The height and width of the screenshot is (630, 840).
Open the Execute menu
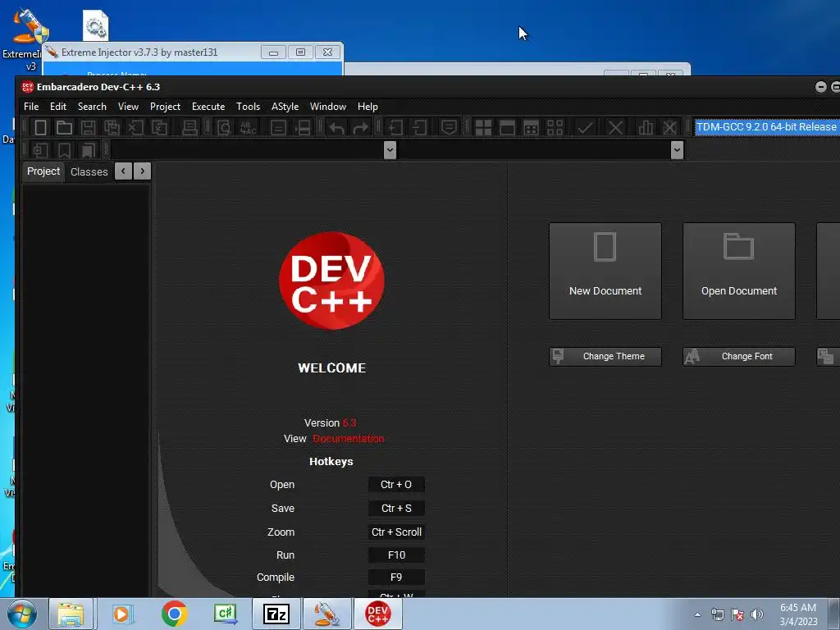coord(208,107)
